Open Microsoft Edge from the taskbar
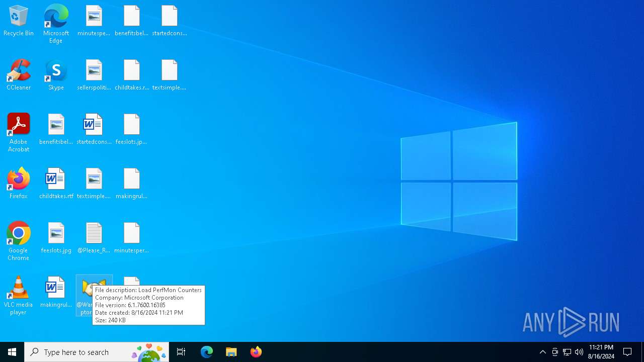The height and width of the screenshot is (362, 644). (207, 352)
